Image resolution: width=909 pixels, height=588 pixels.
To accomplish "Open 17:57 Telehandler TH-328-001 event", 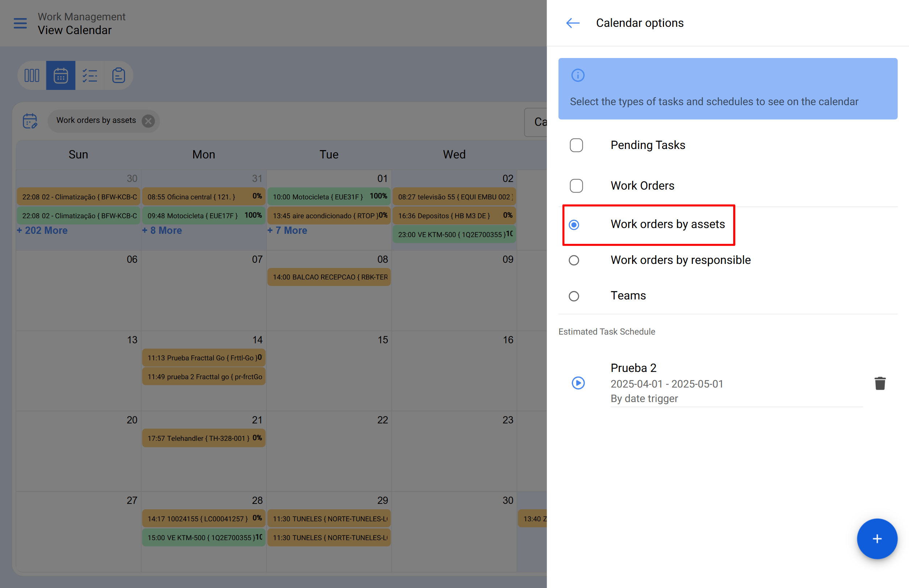I will tap(204, 438).
